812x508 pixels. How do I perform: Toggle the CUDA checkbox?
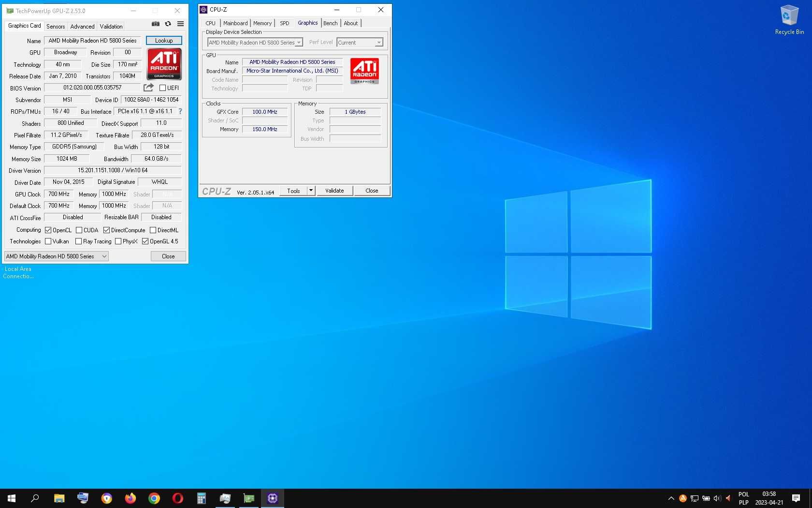pos(79,230)
